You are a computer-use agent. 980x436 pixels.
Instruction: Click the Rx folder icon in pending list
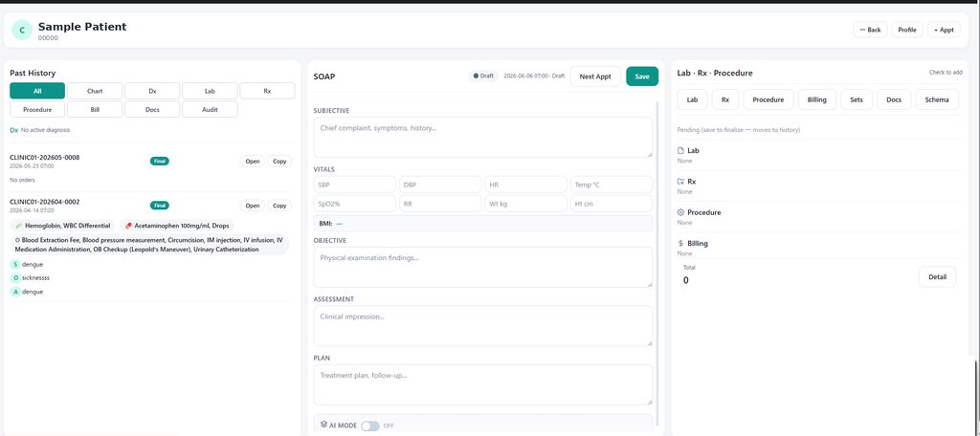click(680, 181)
